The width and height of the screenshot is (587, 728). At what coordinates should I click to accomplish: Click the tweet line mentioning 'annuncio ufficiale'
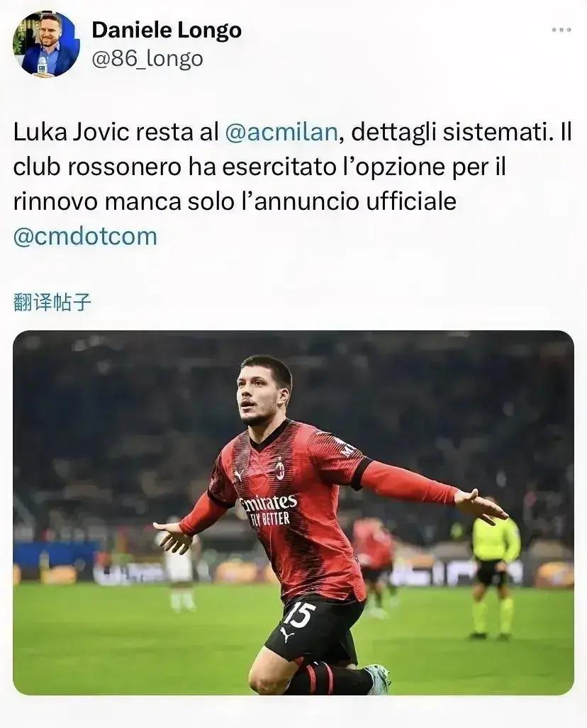[x=235, y=201]
